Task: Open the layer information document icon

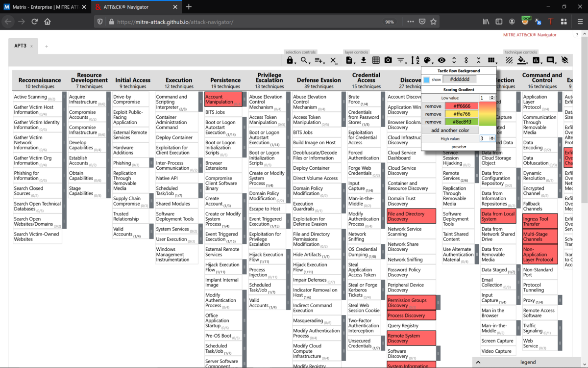Action: click(x=349, y=60)
